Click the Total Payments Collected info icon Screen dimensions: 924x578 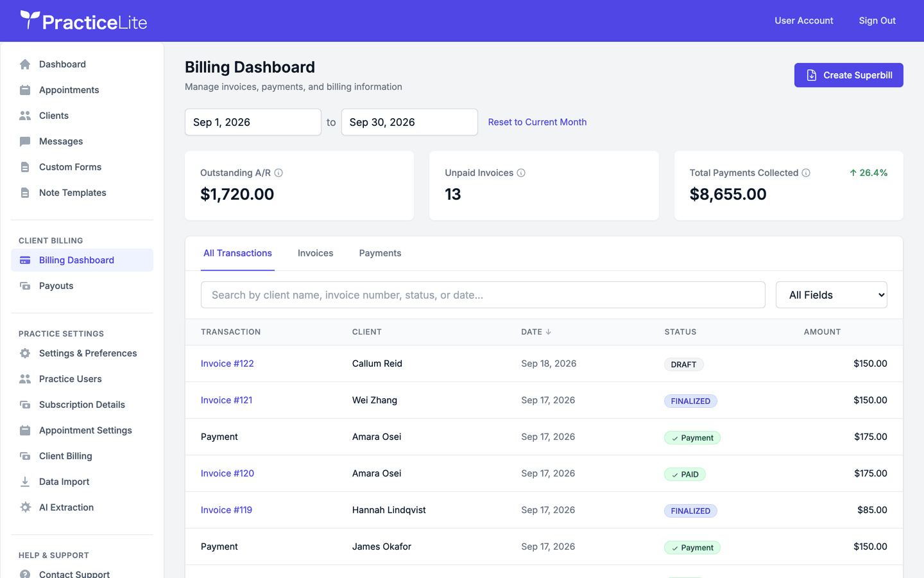(806, 173)
